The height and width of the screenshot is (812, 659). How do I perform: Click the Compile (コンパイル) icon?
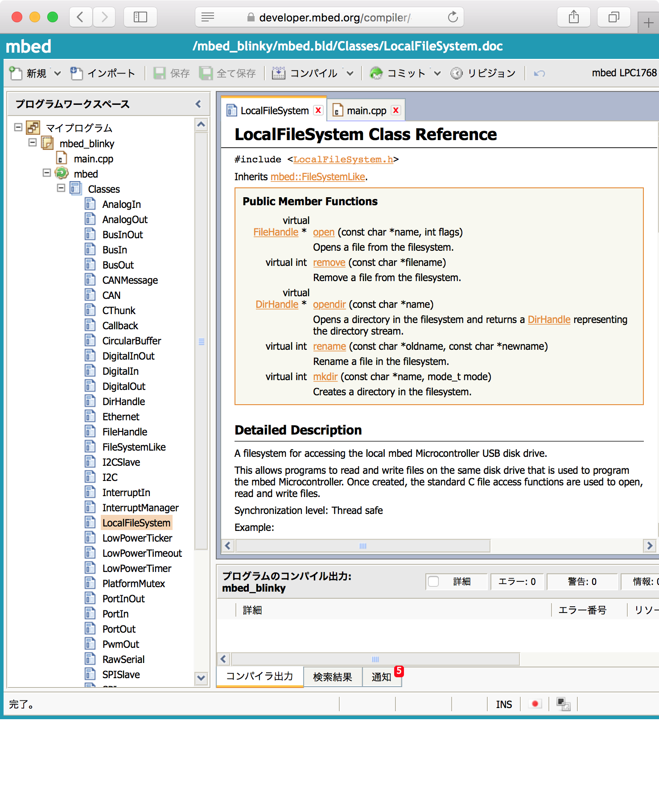point(279,73)
